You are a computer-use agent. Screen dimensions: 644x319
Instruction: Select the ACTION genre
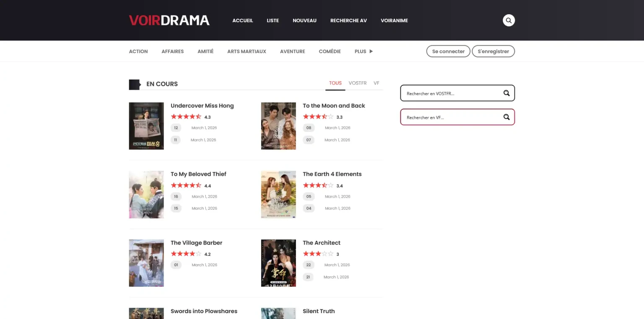(138, 51)
